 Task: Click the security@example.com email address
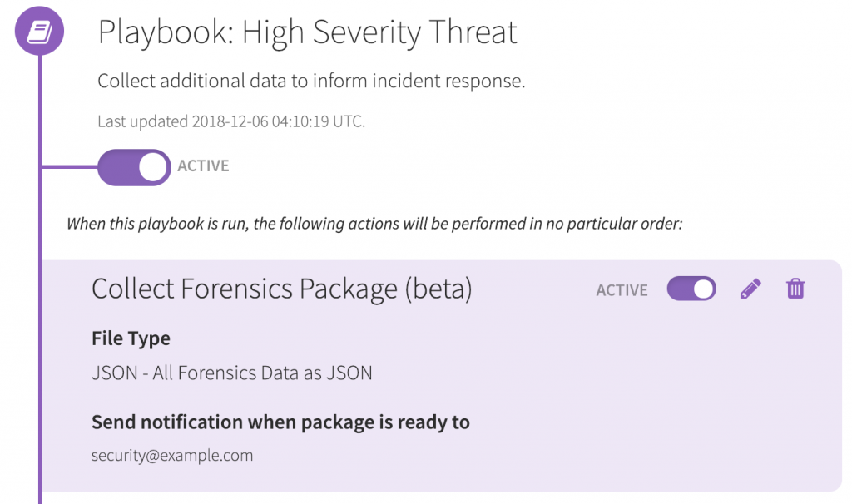[172, 455]
